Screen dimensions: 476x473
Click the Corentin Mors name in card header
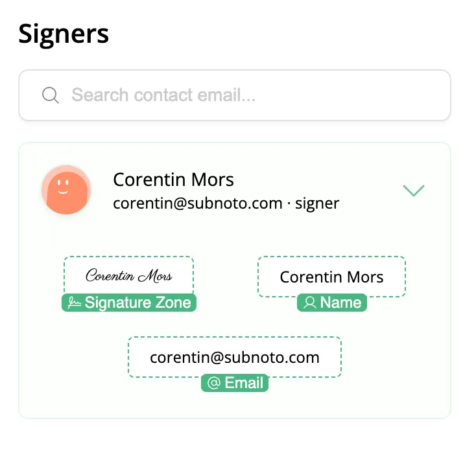point(173,179)
